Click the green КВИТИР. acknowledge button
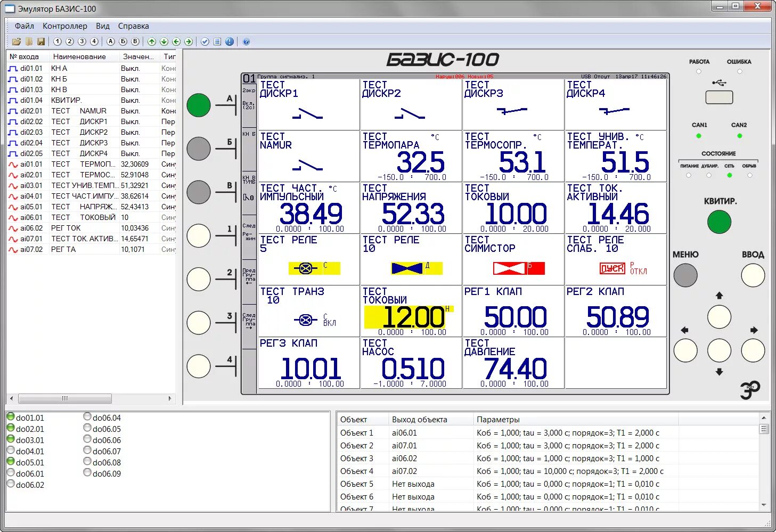 pos(719,222)
